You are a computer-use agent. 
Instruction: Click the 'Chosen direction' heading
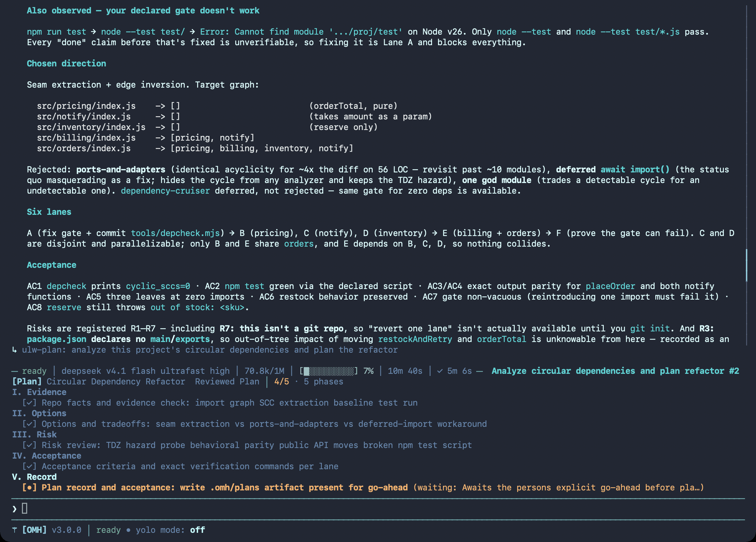pos(66,64)
